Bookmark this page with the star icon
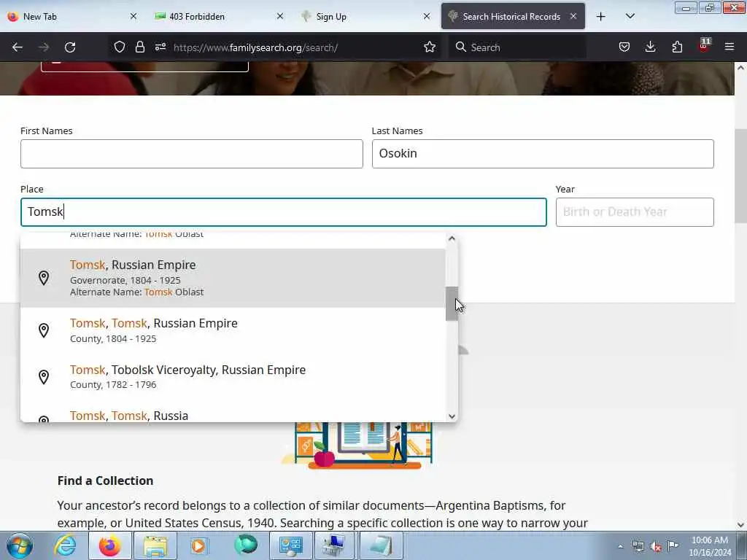The height and width of the screenshot is (560, 747). (430, 47)
